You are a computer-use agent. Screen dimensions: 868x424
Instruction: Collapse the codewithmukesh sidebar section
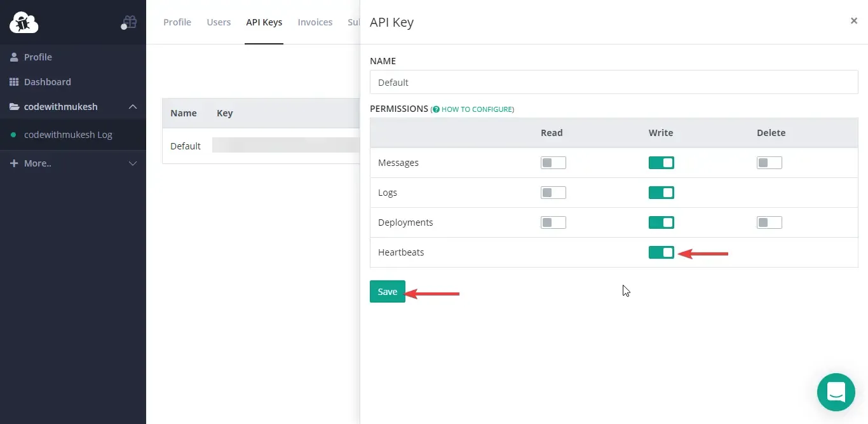click(x=133, y=107)
